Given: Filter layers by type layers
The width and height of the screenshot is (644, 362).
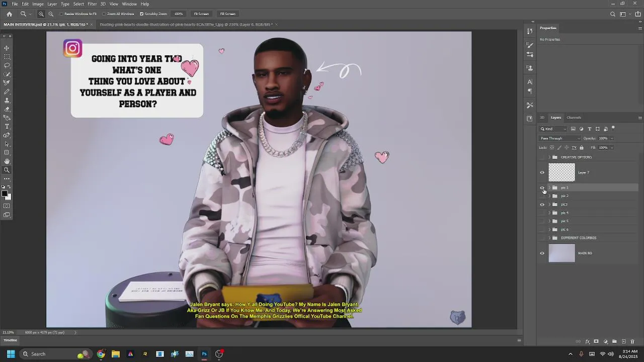Looking at the screenshot, I should [589, 129].
